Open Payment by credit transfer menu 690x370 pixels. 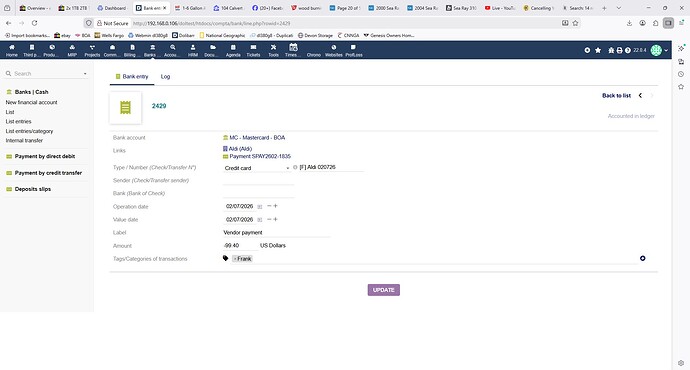(48, 173)
